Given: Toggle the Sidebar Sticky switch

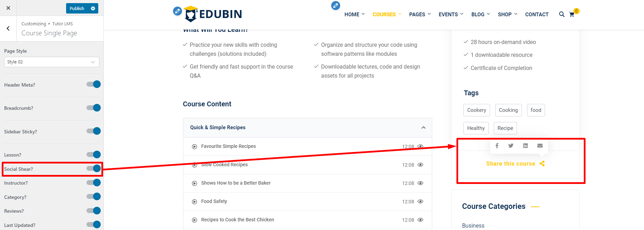Looking at the screenshot, I should (x=94, y=131).
